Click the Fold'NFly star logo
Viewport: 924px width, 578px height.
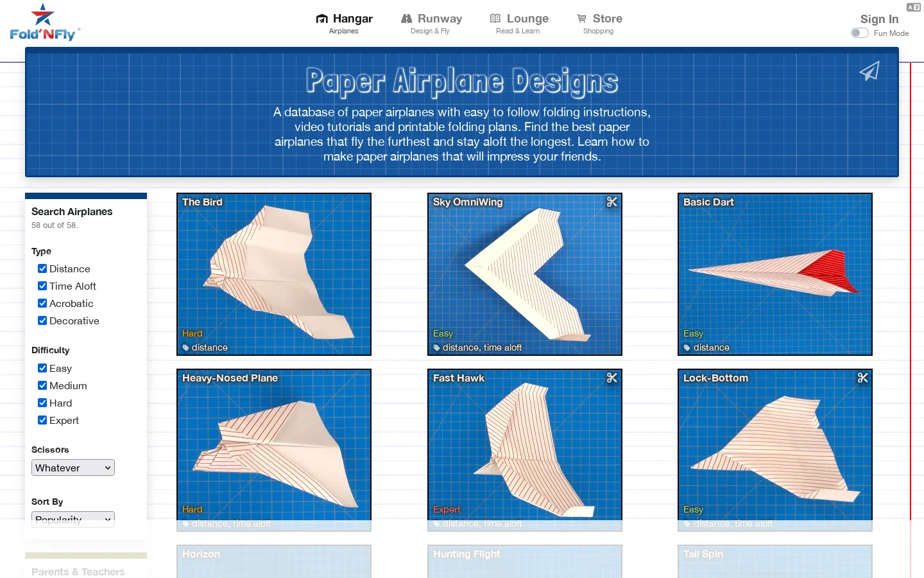click(44, 22)
